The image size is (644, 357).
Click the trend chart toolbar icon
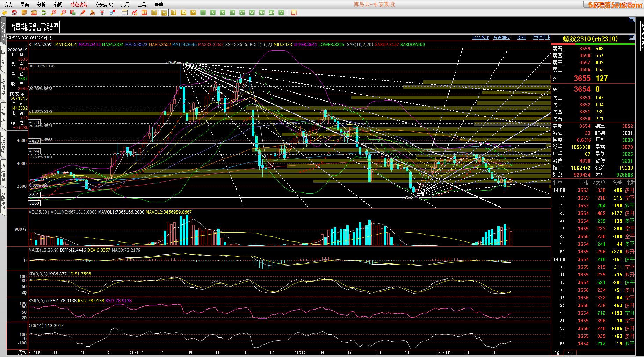(x=135, y=13)
